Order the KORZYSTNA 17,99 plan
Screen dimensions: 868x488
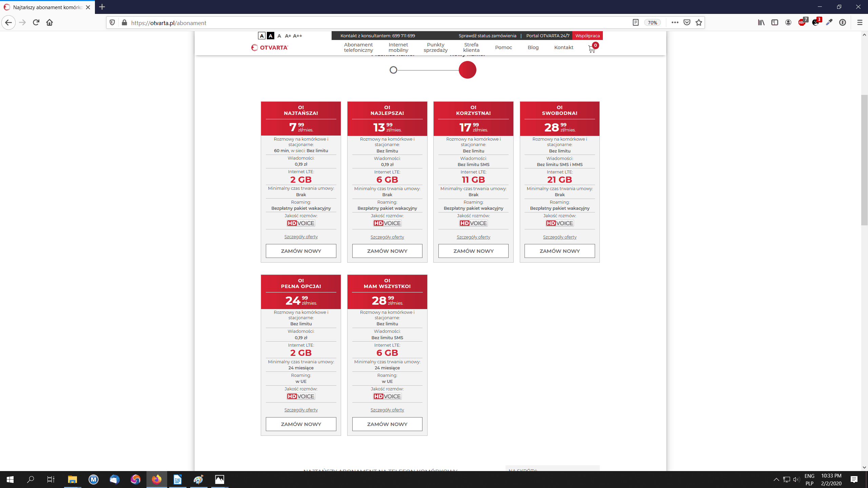(473, 251)
